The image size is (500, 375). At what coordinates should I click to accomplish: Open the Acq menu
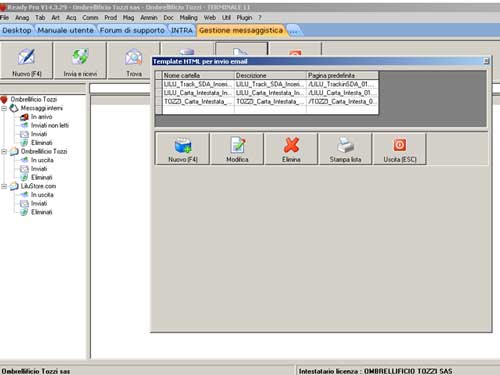[71, 17]
